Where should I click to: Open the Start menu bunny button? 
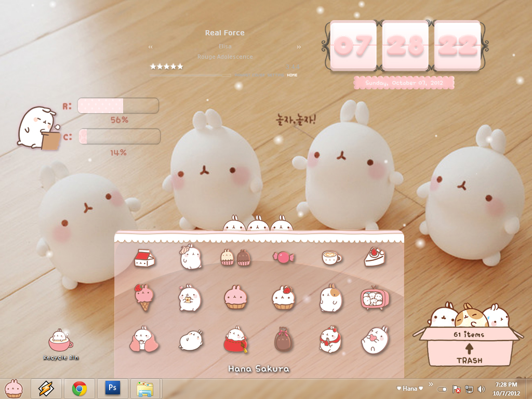(14, 388)
